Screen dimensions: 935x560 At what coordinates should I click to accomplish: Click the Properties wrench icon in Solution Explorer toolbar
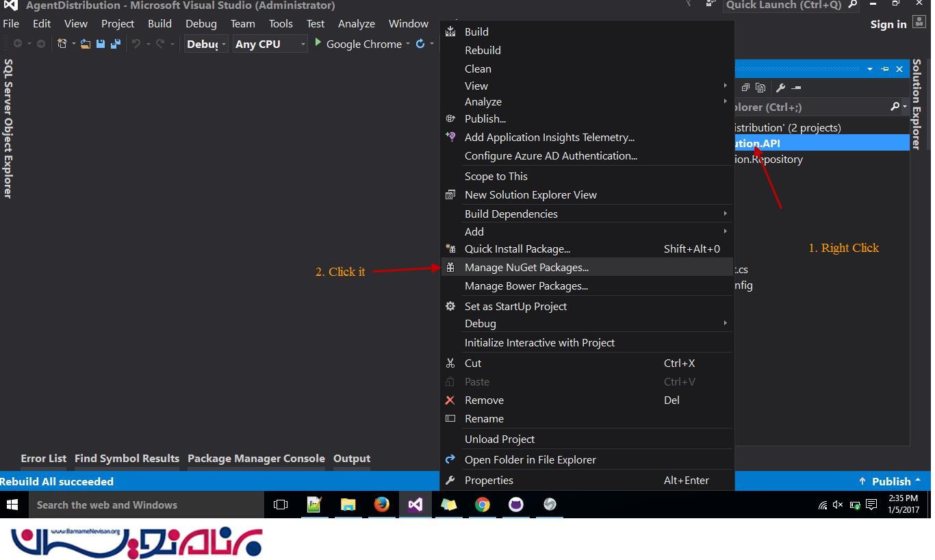click(x=780, y=88)
